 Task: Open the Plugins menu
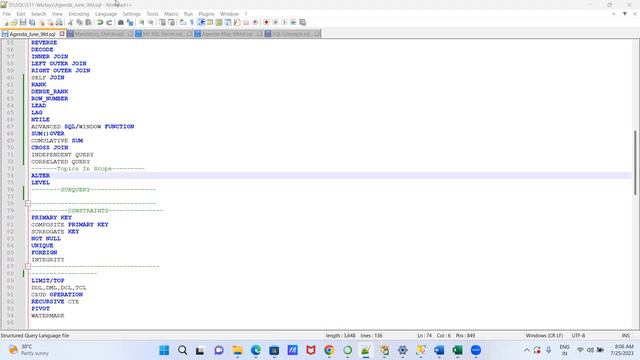pos(206,14)
